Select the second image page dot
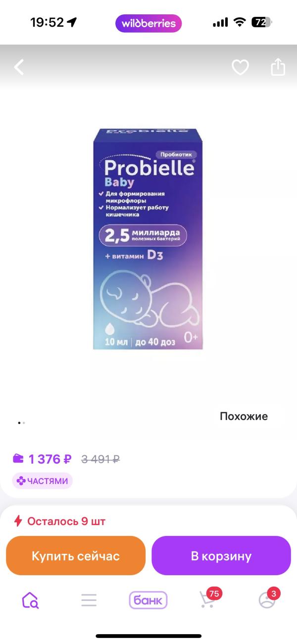Viewport: 297px width, 644px height. [x=24, y=423]
